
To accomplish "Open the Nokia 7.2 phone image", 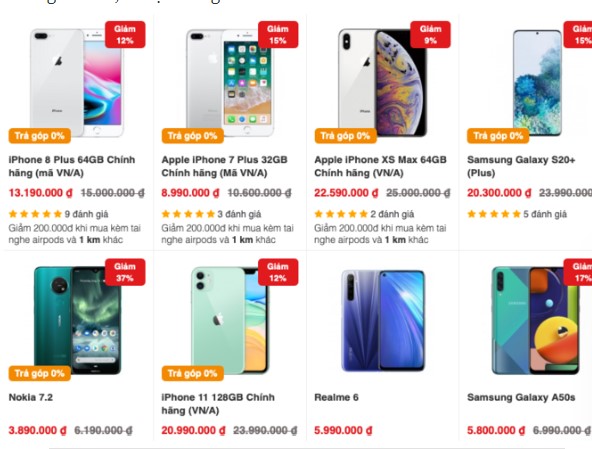I will tap(78, 320).
